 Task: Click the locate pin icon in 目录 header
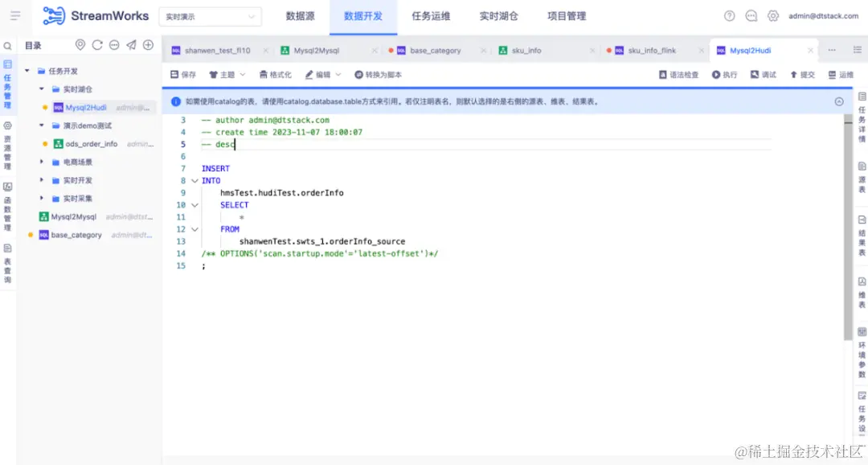pos(80,45)
